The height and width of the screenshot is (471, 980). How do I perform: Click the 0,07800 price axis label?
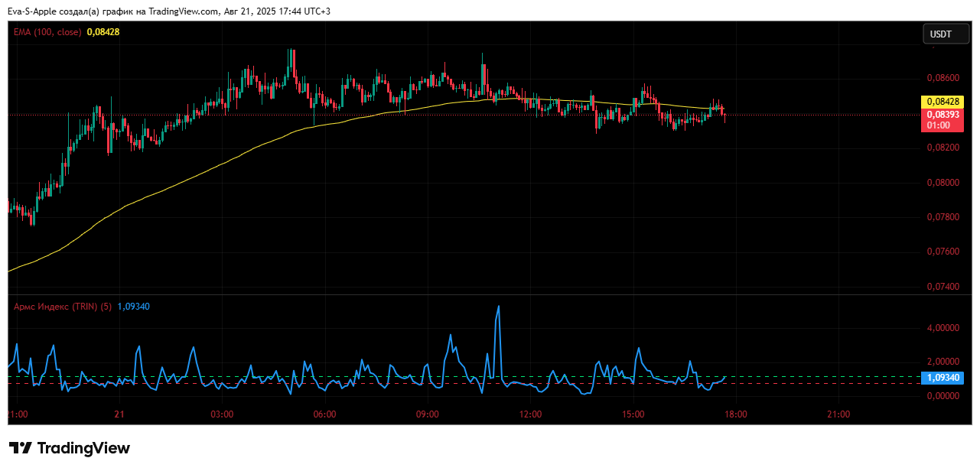tap(943, 218)
